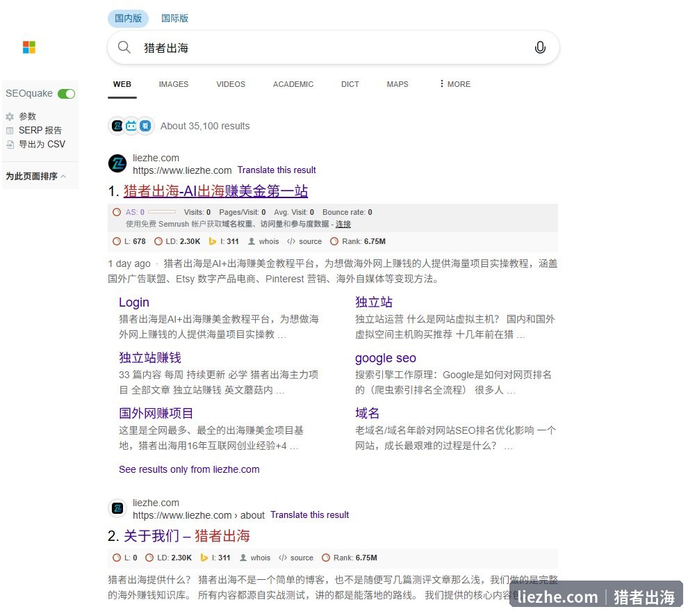688x616 pixels.
Task: Click See results only from liezhe.com
Action: point(189,470)
